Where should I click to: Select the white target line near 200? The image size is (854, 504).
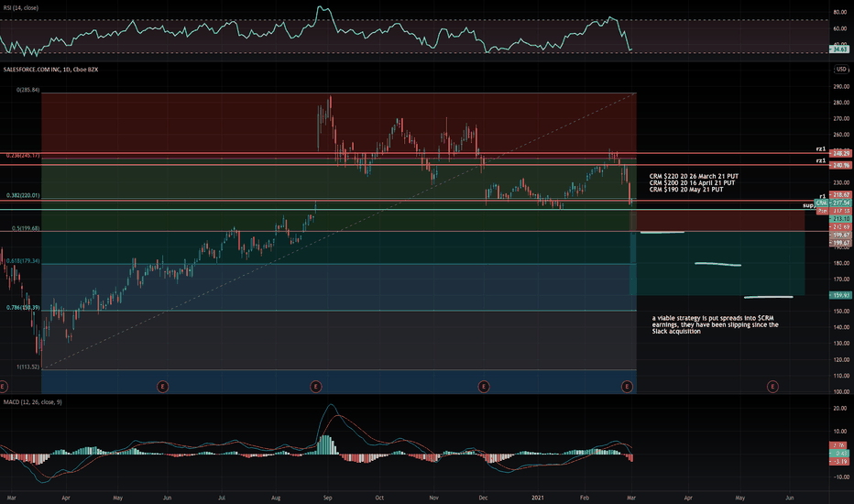pyautogui.click(x=662, y=233)
